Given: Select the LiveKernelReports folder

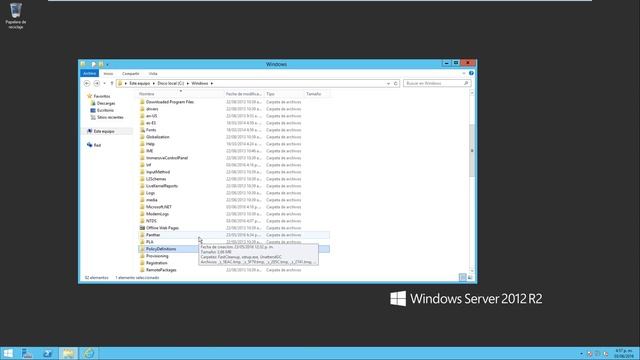Looking at the screenshot, I should tap(162, 186).
